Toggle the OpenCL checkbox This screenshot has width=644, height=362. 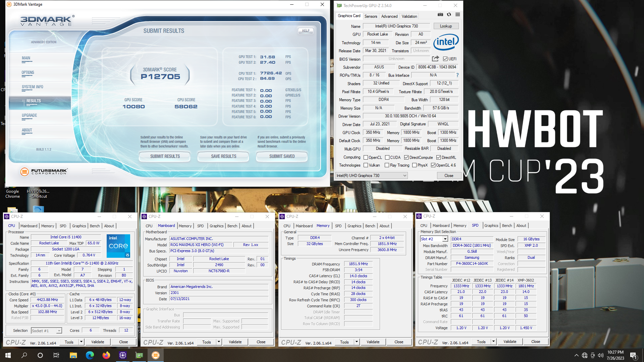(x=366, y=158)
